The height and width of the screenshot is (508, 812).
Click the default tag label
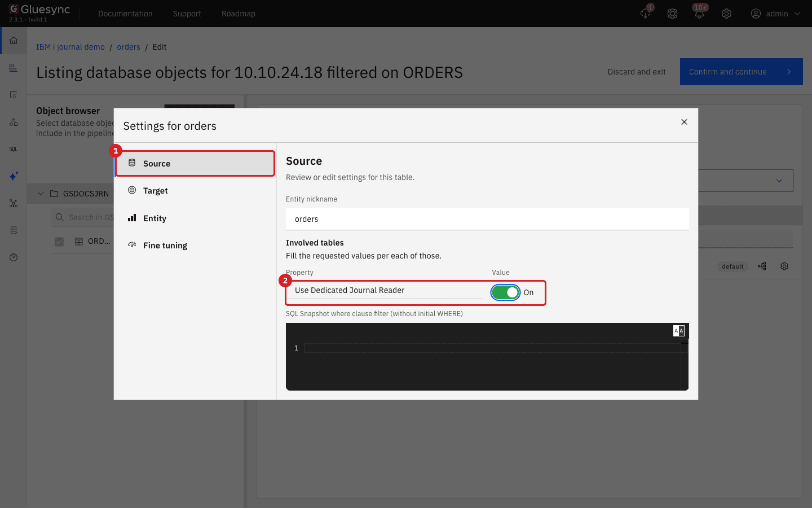pyautogui.click(x=733, y=266)
